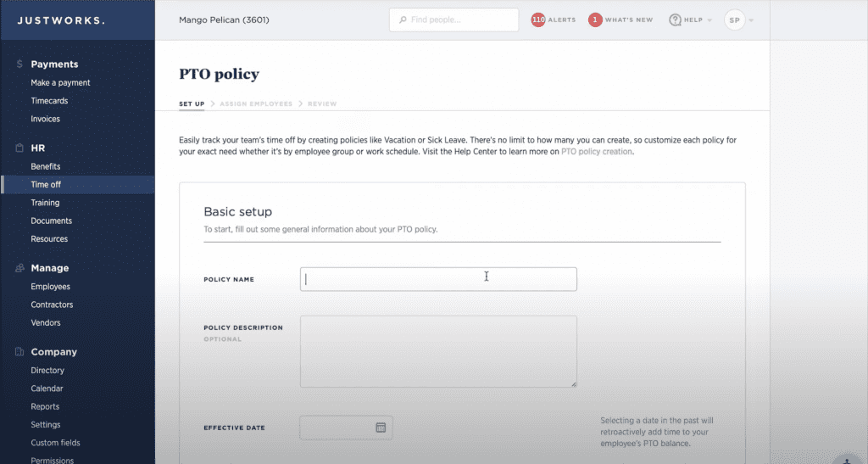The width and height of the screenshot is (868, 464).
Task: Click the Basic setup heading
Action: coord(238,211)
